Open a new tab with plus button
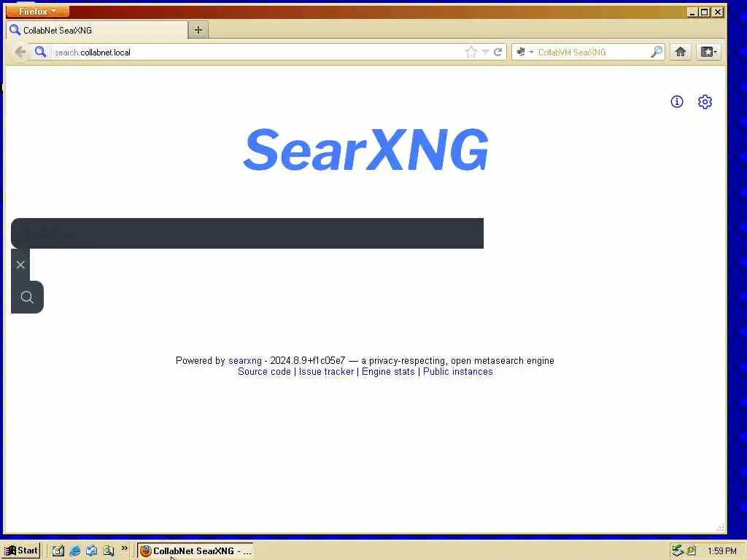The height and width of the screenshot is (560, 747). (x=198, y=30)
